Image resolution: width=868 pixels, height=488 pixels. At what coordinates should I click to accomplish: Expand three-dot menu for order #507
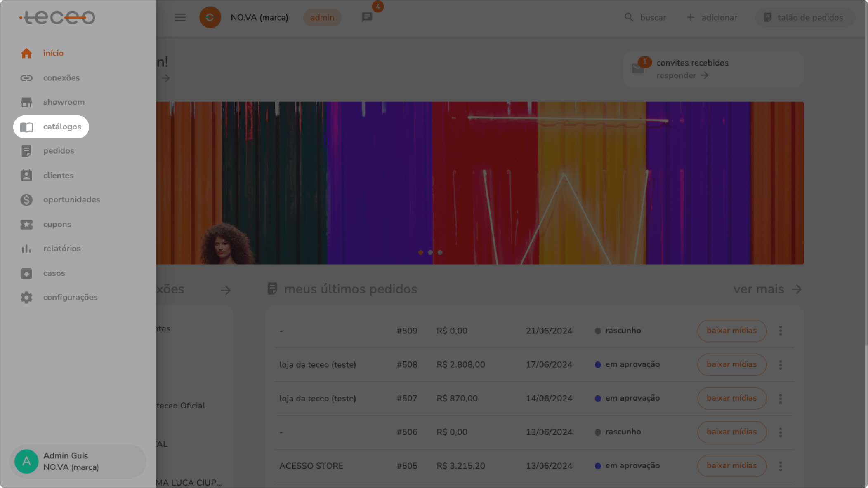pyautogui.click(x=780, y=399)
